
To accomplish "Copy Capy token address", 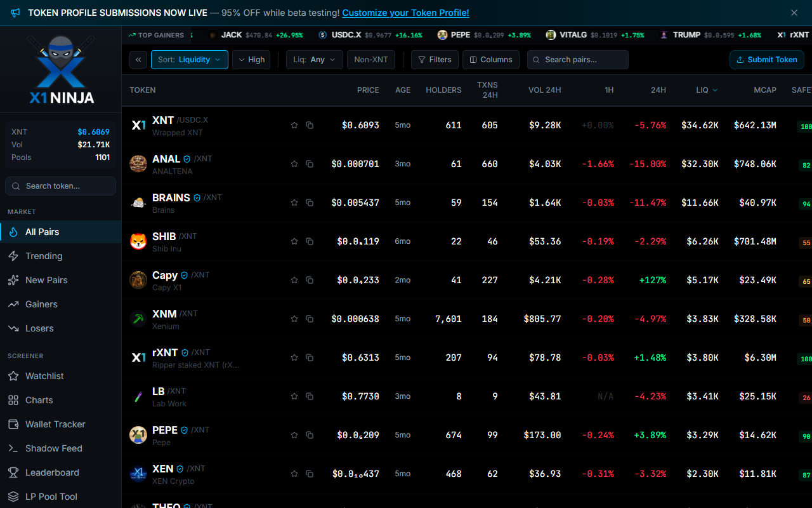I will coord(310,281).
